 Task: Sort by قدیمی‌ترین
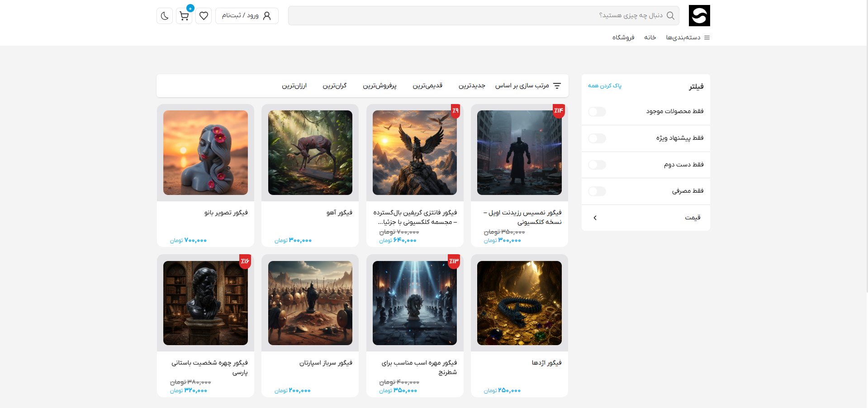pyautogui.click(x=427, y=85)
